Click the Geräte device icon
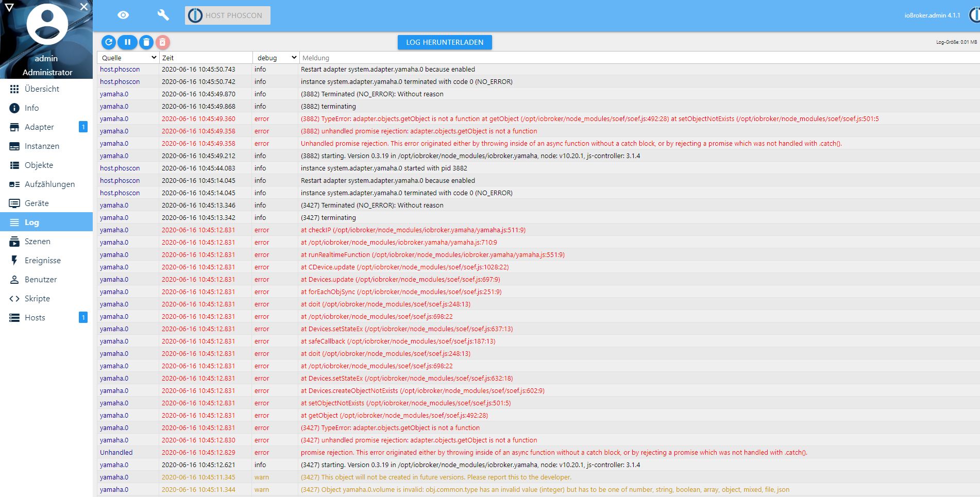980x497 pixels. [14, 203]
